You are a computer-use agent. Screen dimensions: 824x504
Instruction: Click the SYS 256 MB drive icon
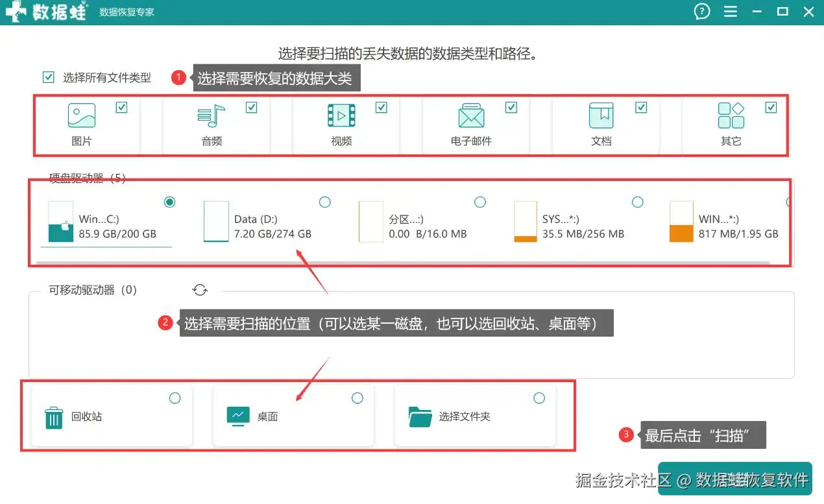526,221
